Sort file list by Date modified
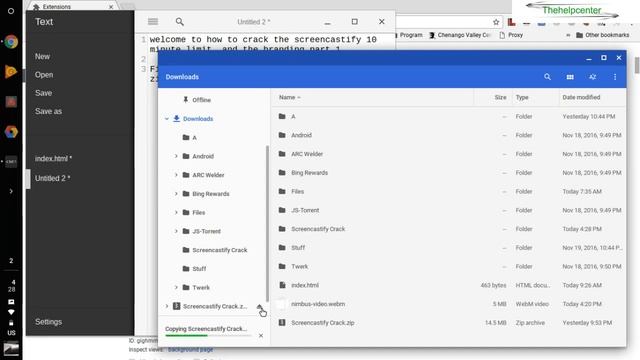Screen dimensions: 640x360 coord(581,97)
